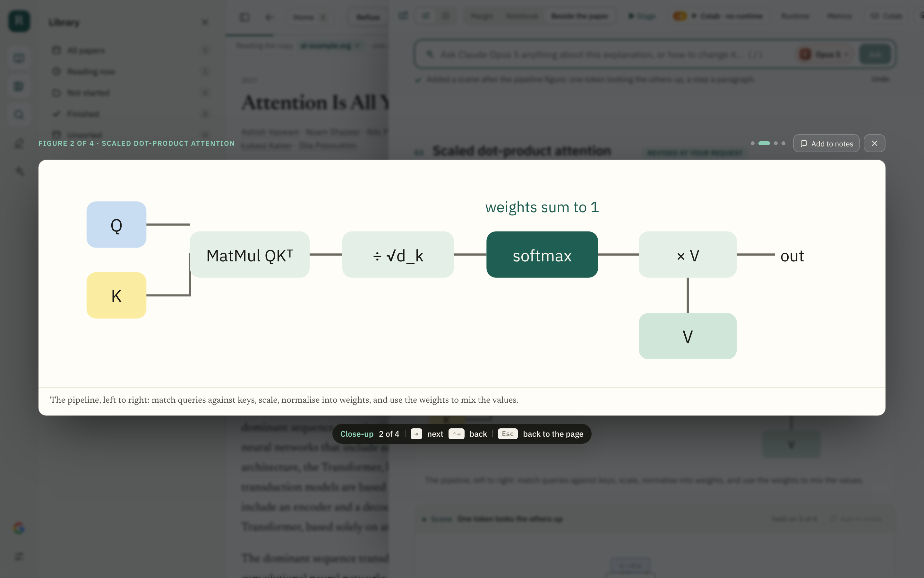Switch to the Notebook tab
924x578 pixels.
click(x=522, y=16)
